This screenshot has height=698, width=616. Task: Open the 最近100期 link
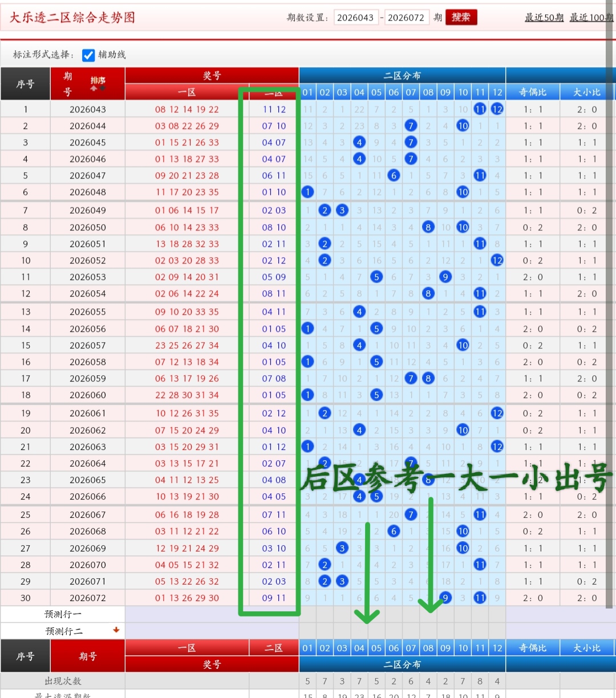[x=592, y=18]
